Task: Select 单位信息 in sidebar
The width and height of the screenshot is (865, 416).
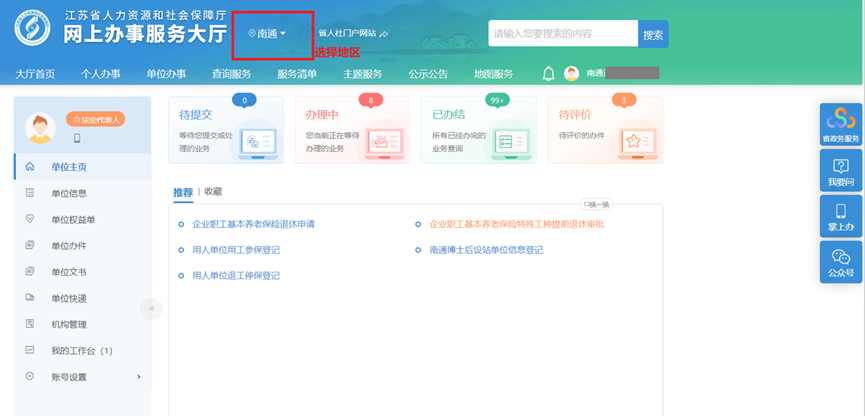Action: click(x=69, y=193)
